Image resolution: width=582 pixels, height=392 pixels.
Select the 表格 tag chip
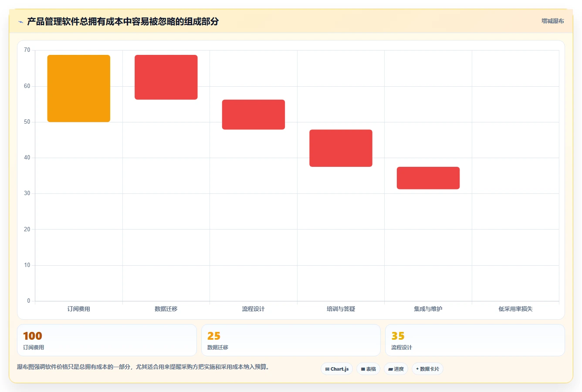click(368, 369)
